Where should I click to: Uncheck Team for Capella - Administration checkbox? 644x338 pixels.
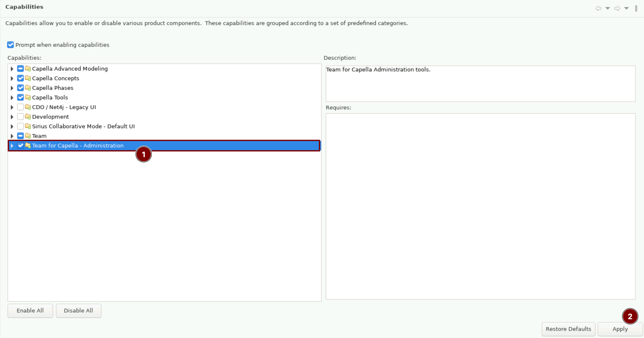20,145
